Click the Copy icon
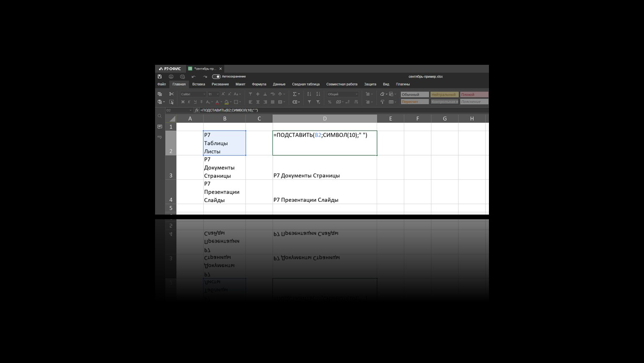 click(x=160, y=94)
